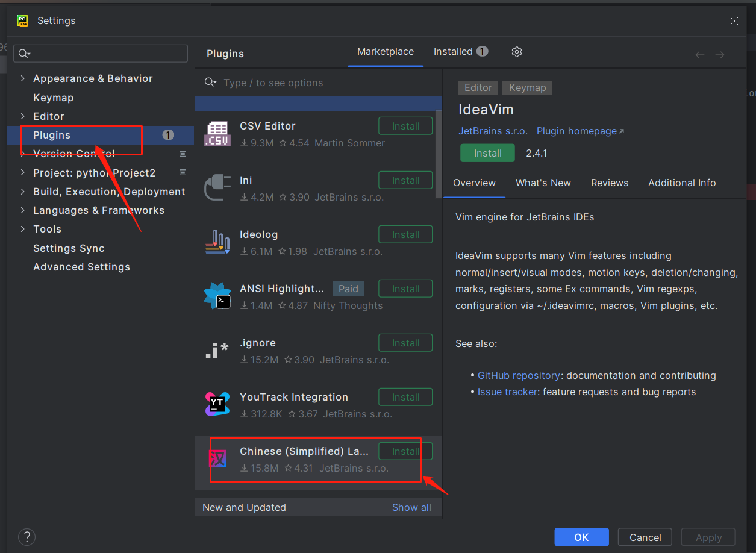Expand Appearance & Behavior section
The image size is (756, 553).
point(23,78)
